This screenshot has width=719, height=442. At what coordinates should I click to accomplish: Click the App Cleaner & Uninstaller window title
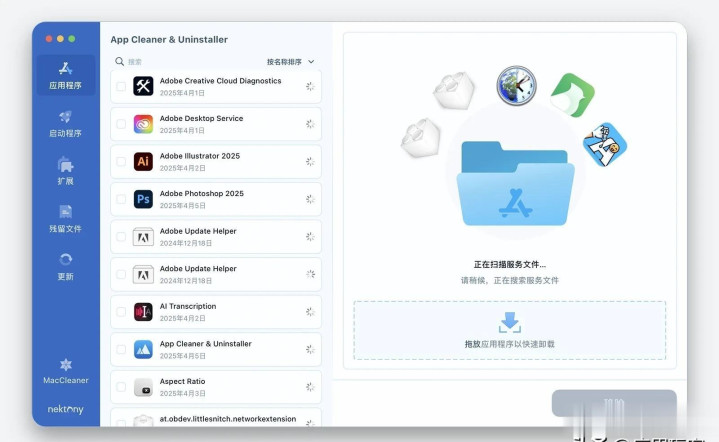click(x=169, y=39)
